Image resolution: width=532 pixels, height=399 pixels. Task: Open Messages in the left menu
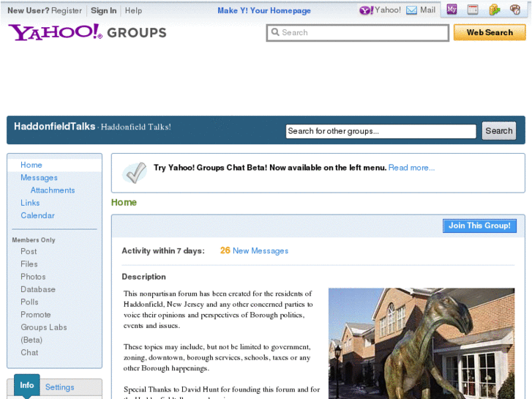(39, 178)
